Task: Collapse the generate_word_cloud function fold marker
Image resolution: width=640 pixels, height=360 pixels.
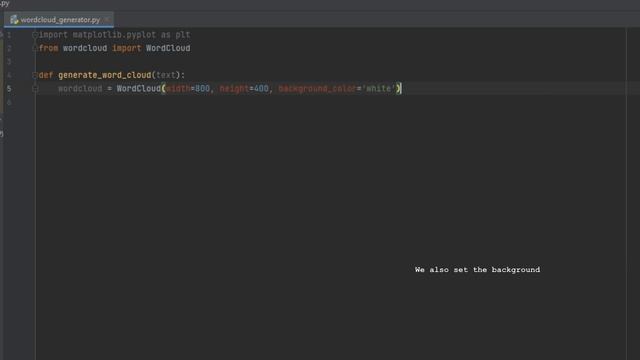Action: coord(35,75)
